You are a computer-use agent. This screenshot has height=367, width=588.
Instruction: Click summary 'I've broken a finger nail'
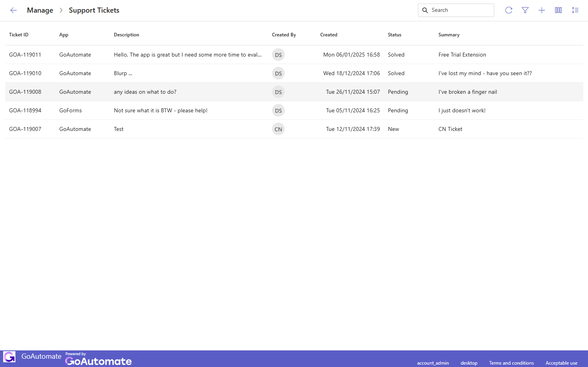(x=468, y=92)
